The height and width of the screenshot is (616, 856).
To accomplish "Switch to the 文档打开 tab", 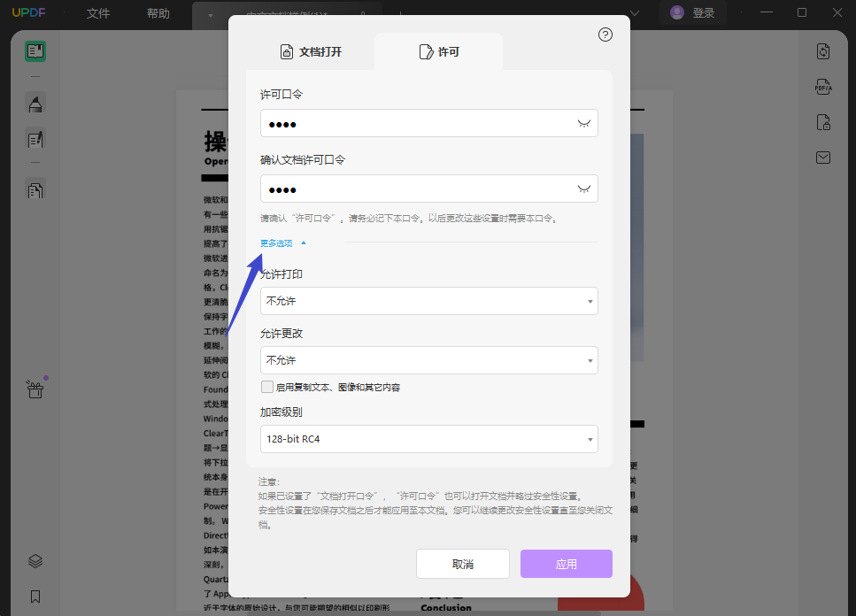I will pyautogui.click(x=310, y=52).
